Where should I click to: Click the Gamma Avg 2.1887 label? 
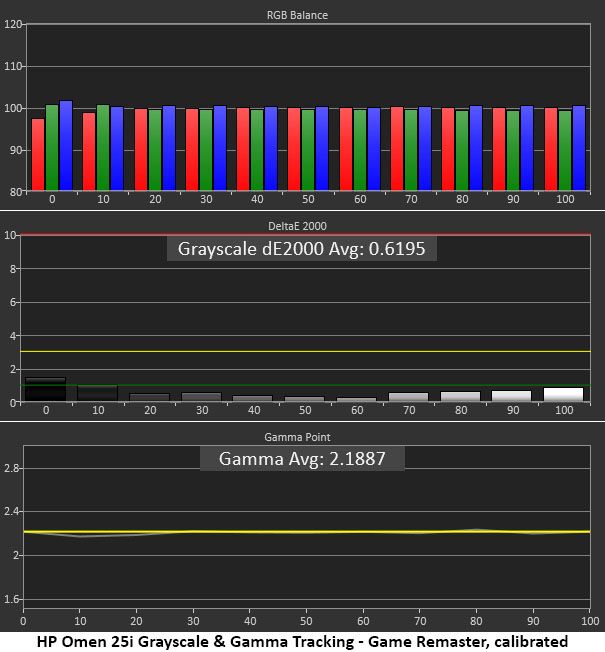click(x=302, y=459)
